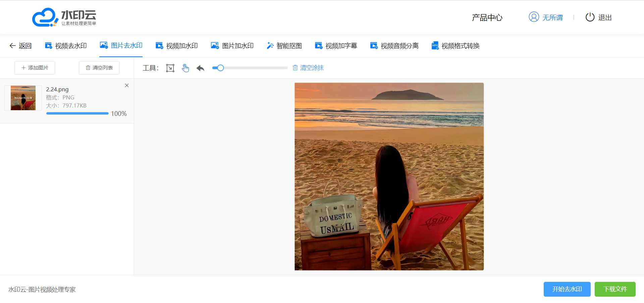Image resolution: width=644 pixels, height=303 pixels.
Task: Click the 图片去水印 tab icon
Action: coord(104,45)
